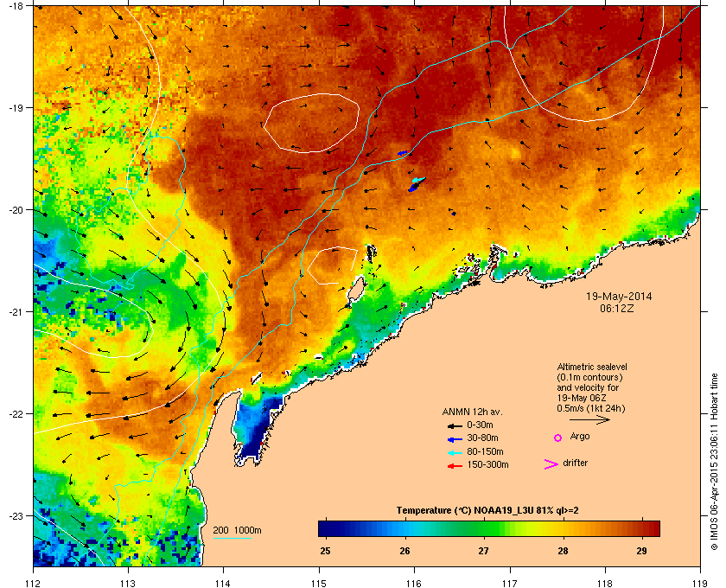The height and width of the screenshot is (588, 726).
Task: Click latitude axis label -18
Action: [16, 6]
